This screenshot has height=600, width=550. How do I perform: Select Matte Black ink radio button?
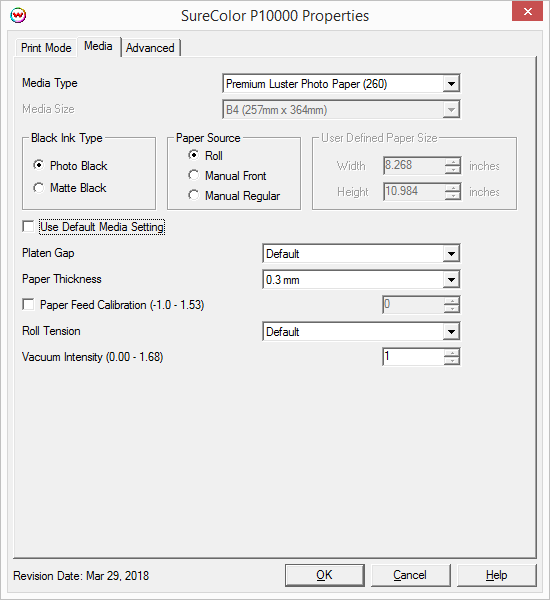point(38,188)
